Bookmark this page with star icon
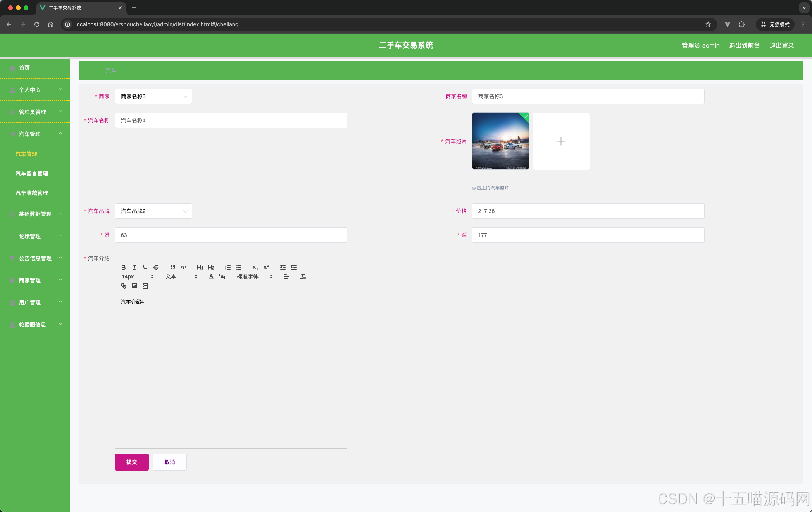Viewport: 812px width, 512px height. tap(708, 24)
